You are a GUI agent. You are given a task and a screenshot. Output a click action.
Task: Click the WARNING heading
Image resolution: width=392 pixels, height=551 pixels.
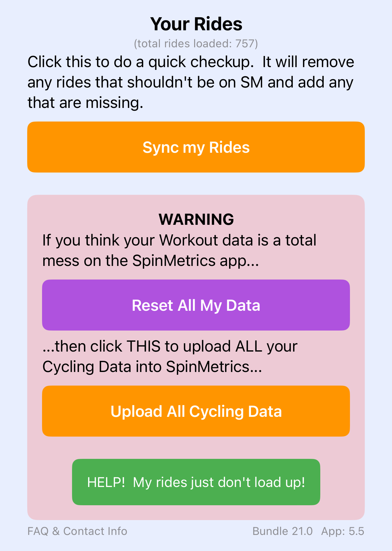pyautogui.click(x=196, y=219)
